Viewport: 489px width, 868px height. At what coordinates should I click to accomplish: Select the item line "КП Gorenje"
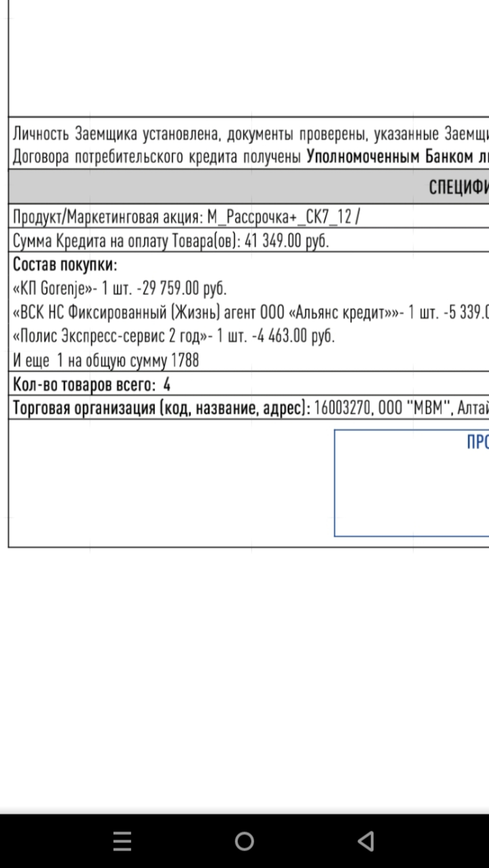[120, 288]
